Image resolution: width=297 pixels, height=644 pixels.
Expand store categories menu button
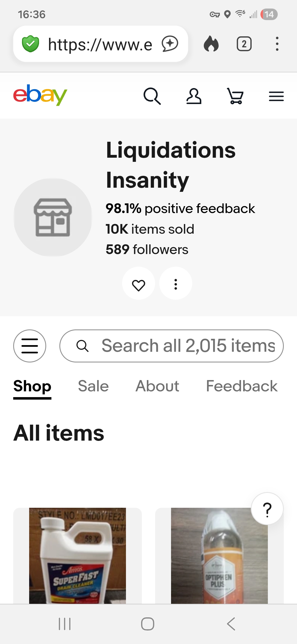[30, 346]
